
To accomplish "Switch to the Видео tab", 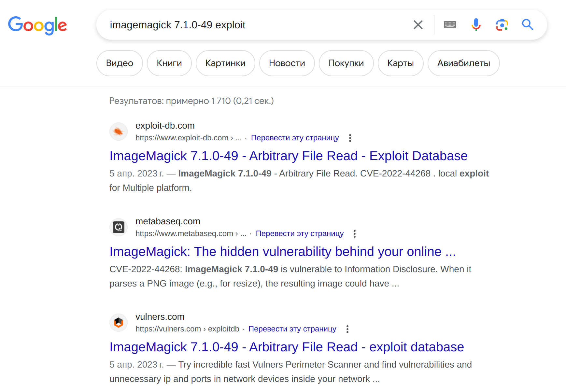I will pyautogui.click(x=120, y=63).
